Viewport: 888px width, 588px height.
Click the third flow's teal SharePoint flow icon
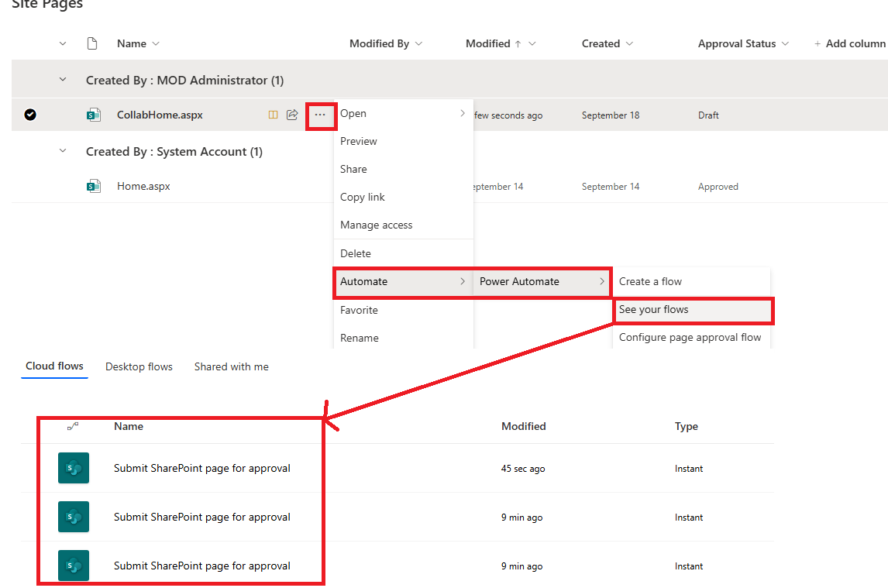pos(74,566)
